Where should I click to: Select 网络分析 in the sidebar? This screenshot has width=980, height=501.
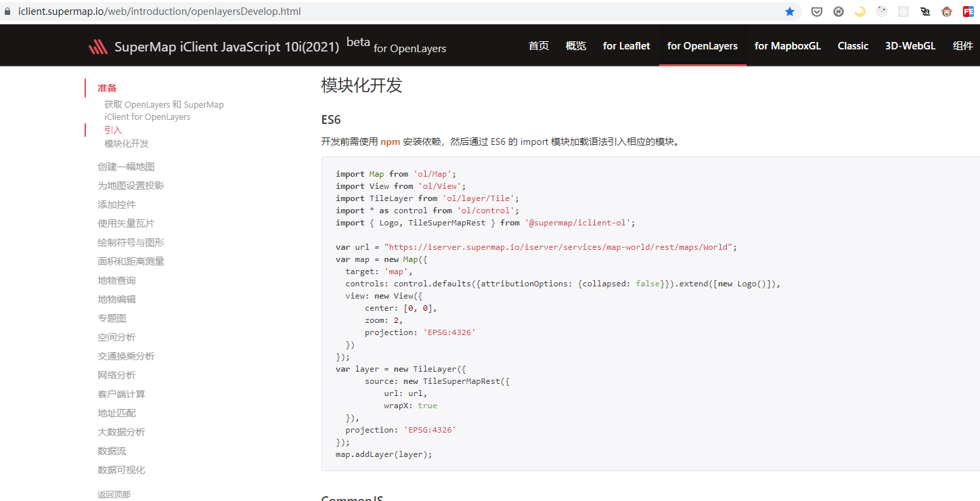pyautogui.click(x=116, y=375)
